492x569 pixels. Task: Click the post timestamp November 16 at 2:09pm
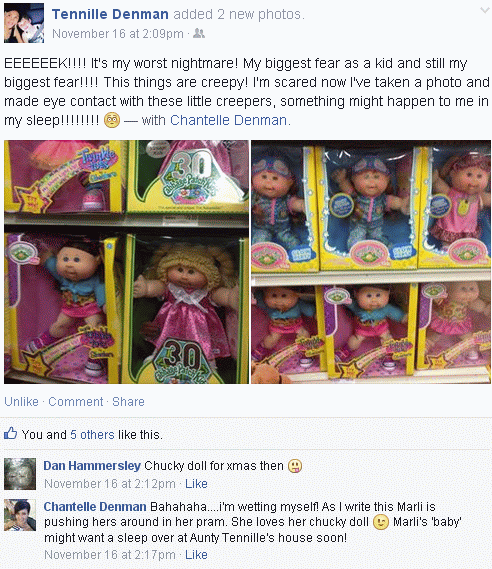click(118, 34)
